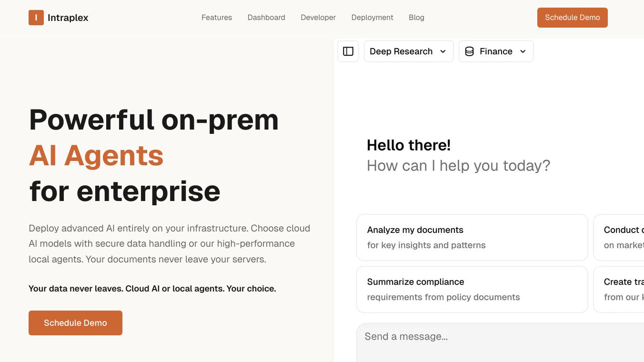The image size is (644, 362).
Task: Click the Intraplex orange logo icon
Action: [36, 18]
